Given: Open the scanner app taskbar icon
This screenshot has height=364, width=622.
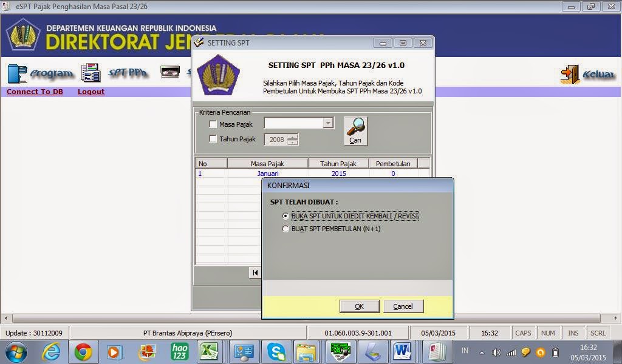Looking at the screenshot, I should 372,352.
